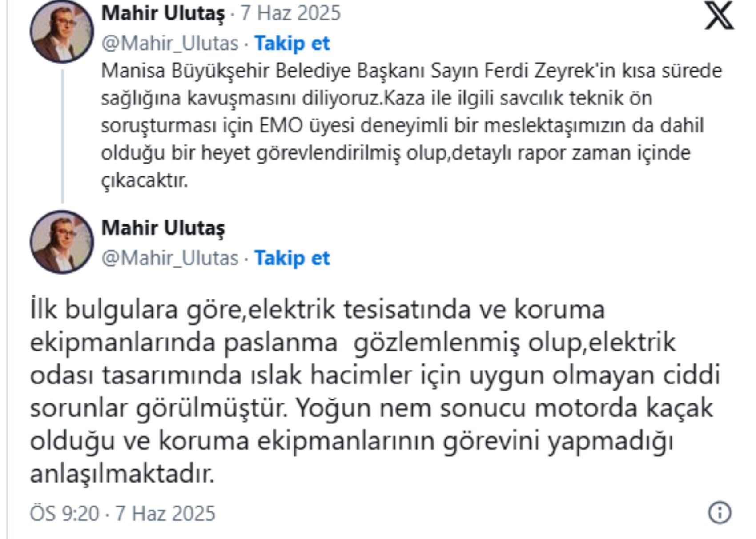The width and height of the screenshot is (756, 539).
Task: Click the Mahir Ulutaş name beside 7 Haz 2025
Action: click(163, 13)
